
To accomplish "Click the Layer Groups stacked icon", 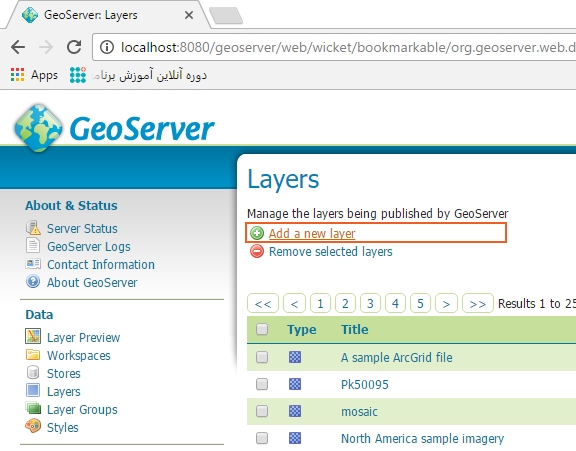I will pyautogui.click(x=33, y=408).
